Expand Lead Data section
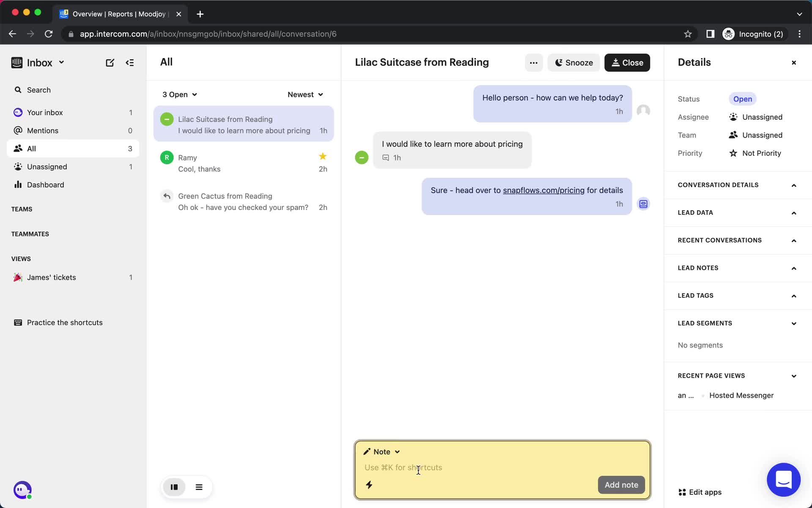Image resolution: width=812 pixels, height=508 pixels. pos(738,213)
